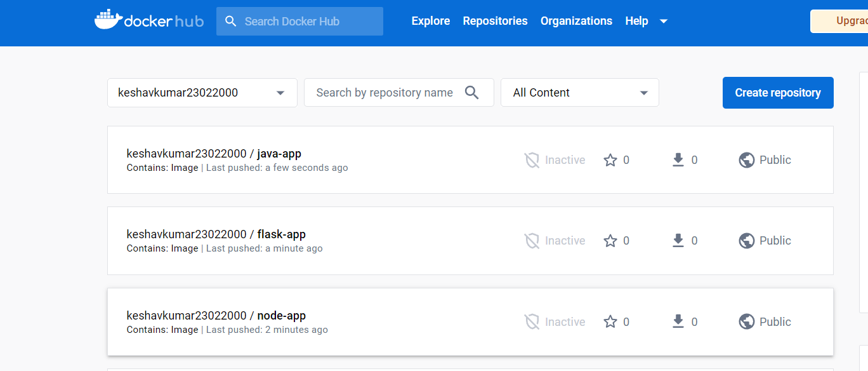Click 'Last pushed: a minute ago' text
The height and width of the screenshot is (371, 868).
(265, 248)
